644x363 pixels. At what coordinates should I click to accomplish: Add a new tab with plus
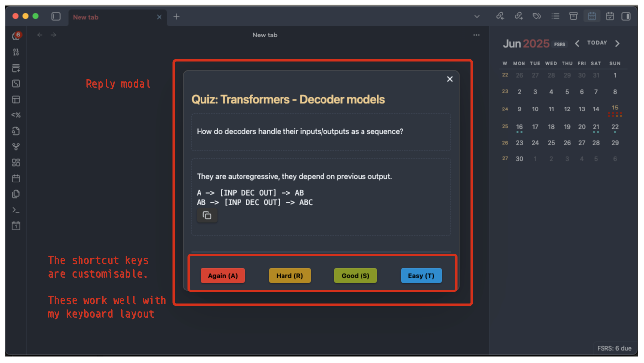tap(176, 17)
